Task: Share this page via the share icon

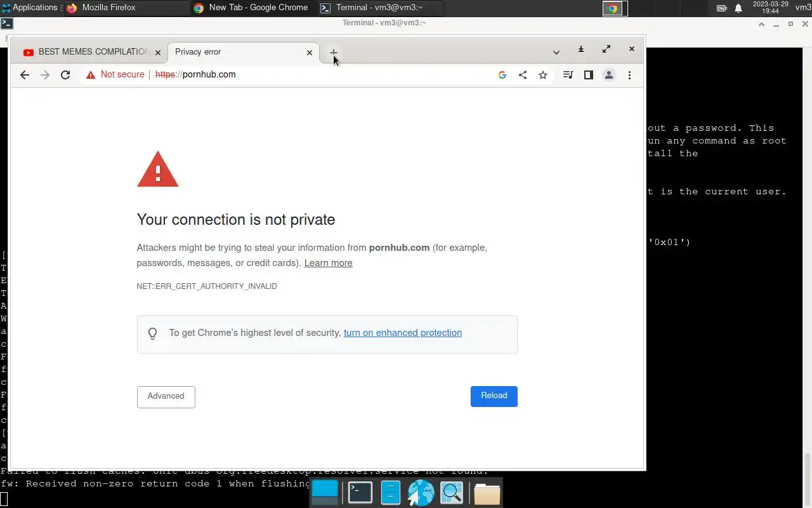Action: click(x=523, y=75)
